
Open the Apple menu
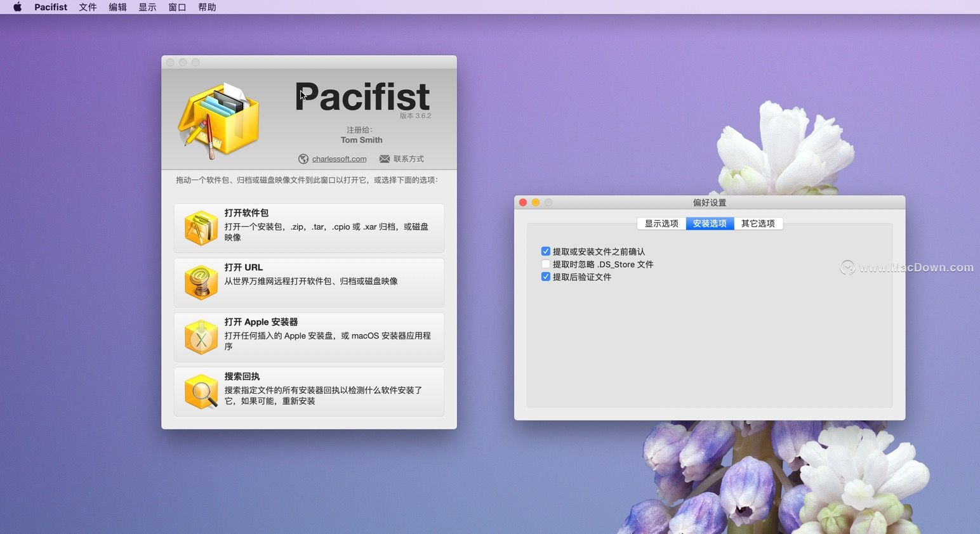pyautogui.click(x=17, y=7)
